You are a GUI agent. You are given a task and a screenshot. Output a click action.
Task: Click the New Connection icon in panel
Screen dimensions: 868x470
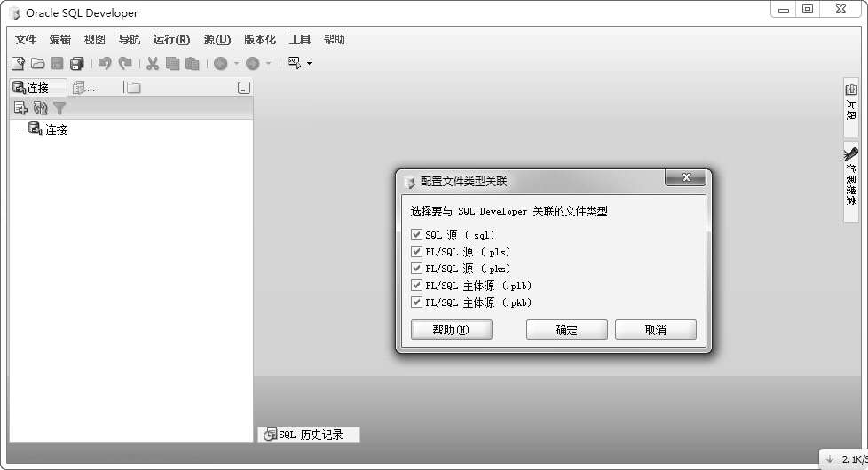point(20,108)
